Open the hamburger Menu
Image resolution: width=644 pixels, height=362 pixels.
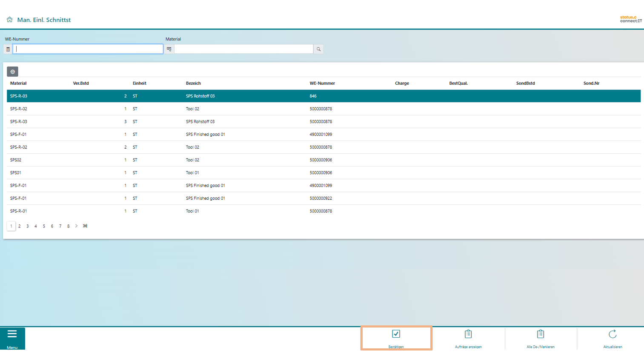tap(12, 338)
